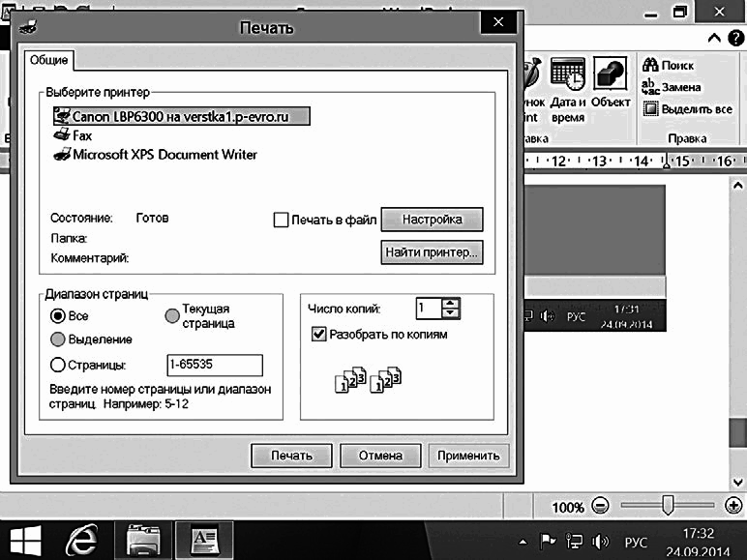Maximize the WordPad window
The height and width of the screenshot is (560, 747).
[680, 12]
